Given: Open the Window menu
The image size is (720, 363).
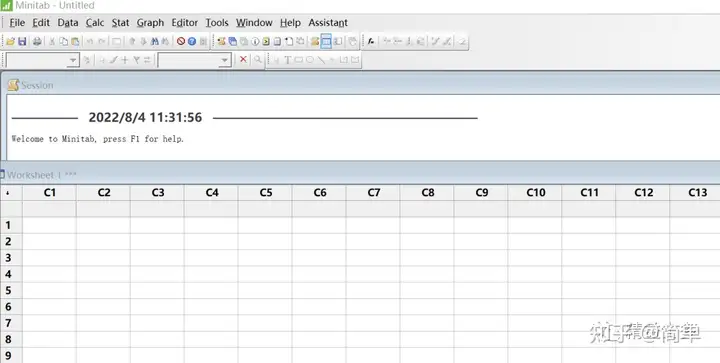Looking at the screenshot, I should [x=254, y=22].
